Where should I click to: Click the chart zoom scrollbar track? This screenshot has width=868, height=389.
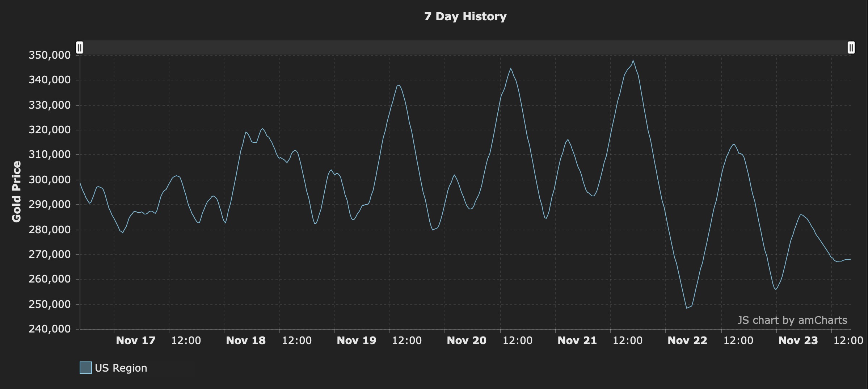pyautogui.click(x=465, y=47)
